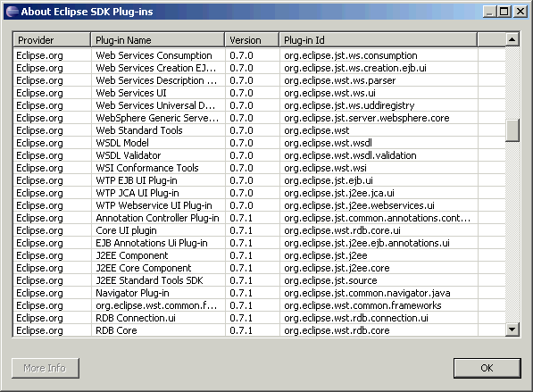Select the WebSphere Generic Server row
This screenshot has width=533, height=392.
pyautogui.click(x=260, y=118)
